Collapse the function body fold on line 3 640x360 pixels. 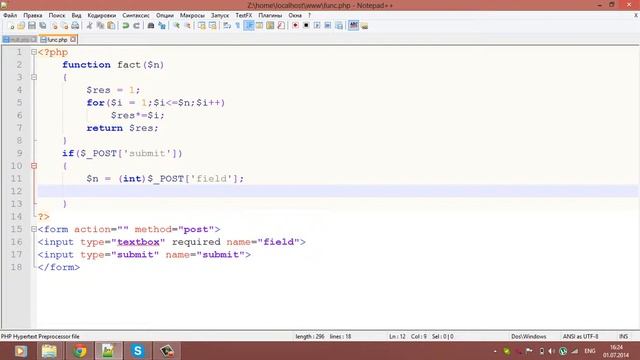pyautogui.click(x=34, y=77)
